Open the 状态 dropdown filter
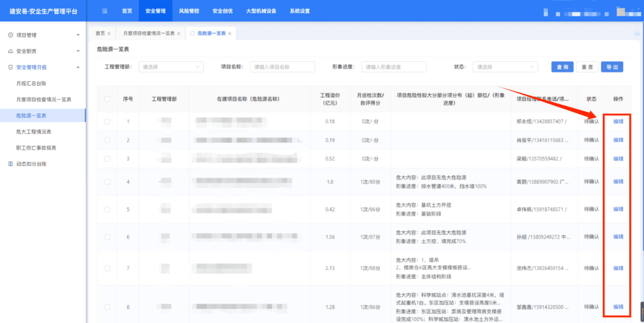 tap(505, 67)
